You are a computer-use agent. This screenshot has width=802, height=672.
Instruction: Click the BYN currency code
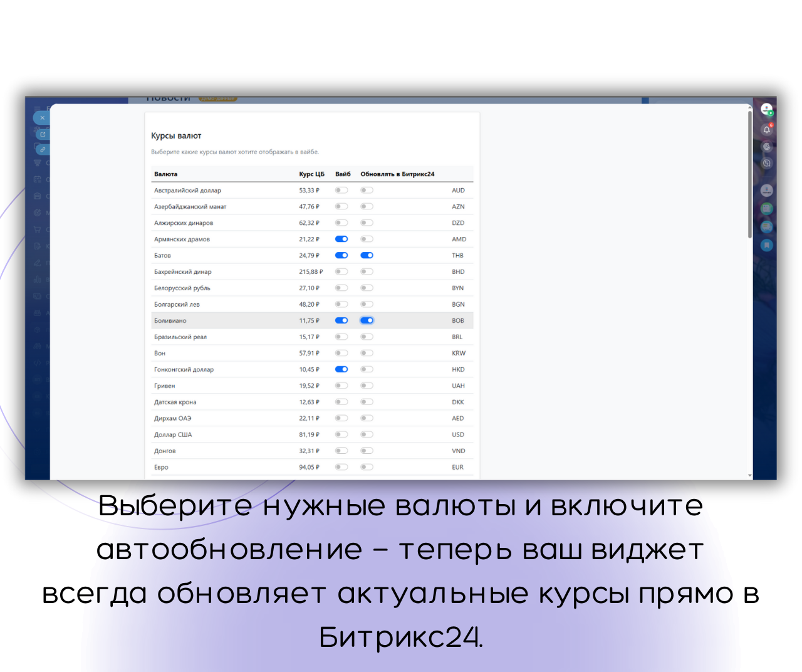[x=458, y=288]
